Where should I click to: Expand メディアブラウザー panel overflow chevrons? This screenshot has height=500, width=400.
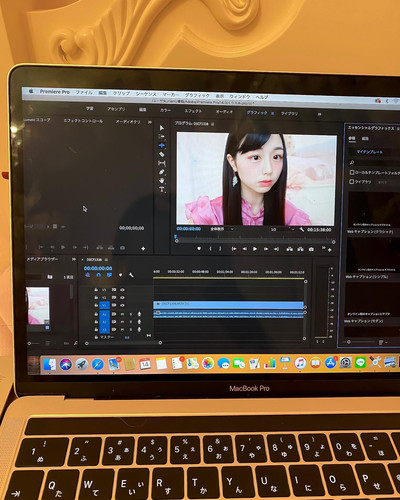pyautogui.click(x=74, y=259)
